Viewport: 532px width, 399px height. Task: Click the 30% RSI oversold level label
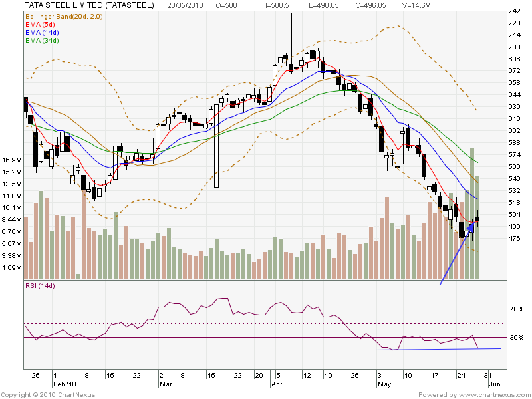coord(517,338)
